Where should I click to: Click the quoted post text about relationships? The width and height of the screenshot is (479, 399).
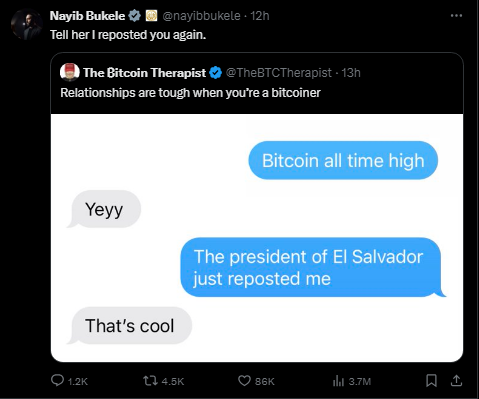click(190, 93)
